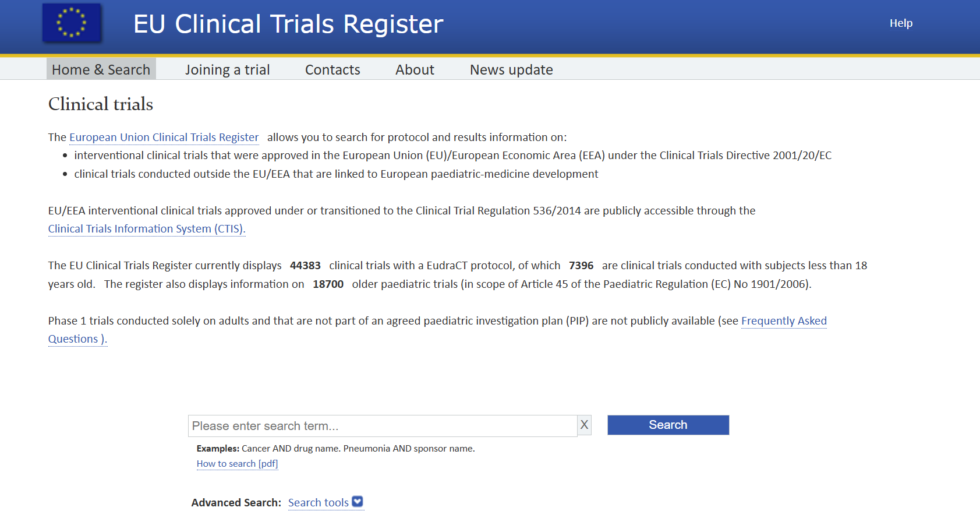
Task: Click the Search tools text link
Action: (x=318, y=503)
